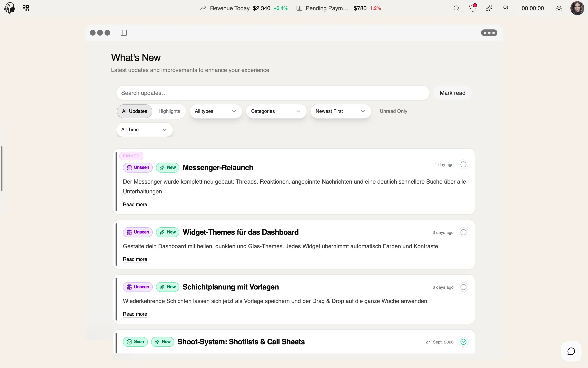Toggle the sidebar panel icon
The image size is (588, 368).
[124, 33]
